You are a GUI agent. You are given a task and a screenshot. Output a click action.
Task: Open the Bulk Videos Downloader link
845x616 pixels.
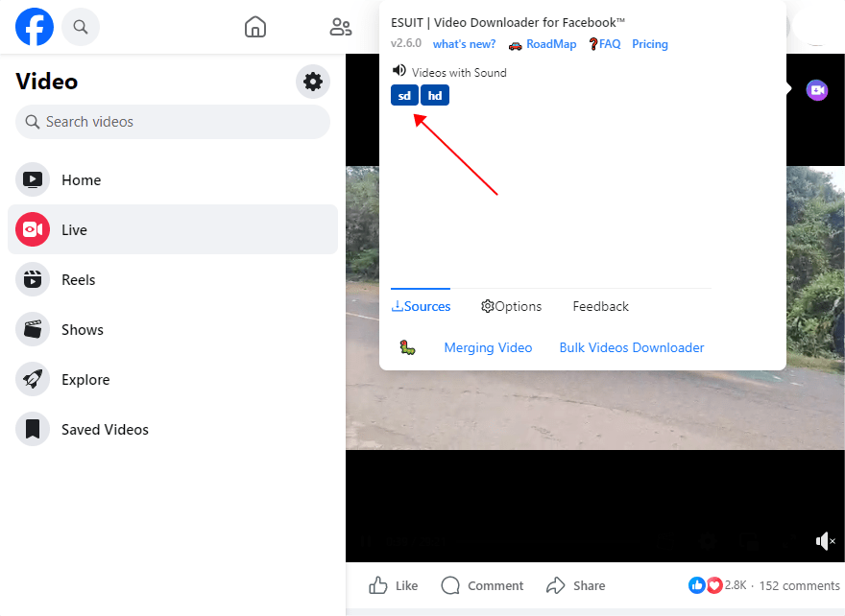pyautogui.click(x=632, y=347)
